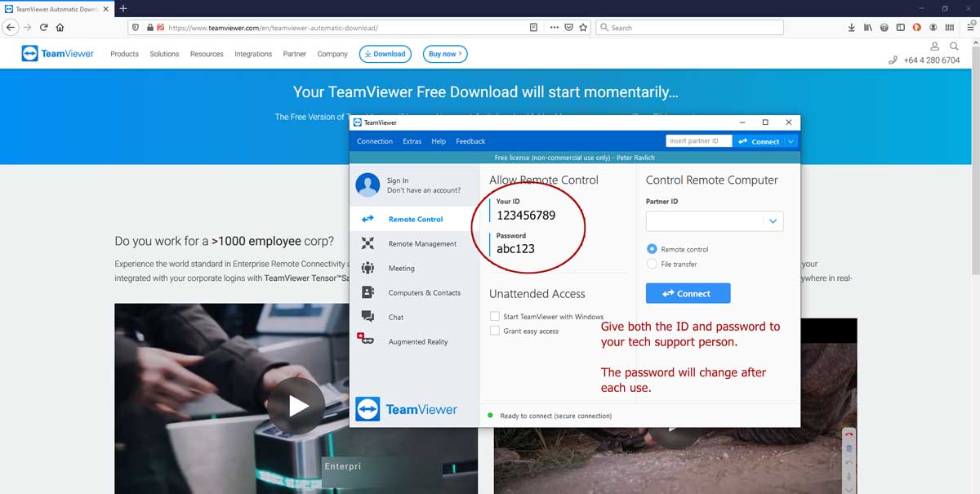
Task: Open a new browser tab with plus
Action: (123, 8)
